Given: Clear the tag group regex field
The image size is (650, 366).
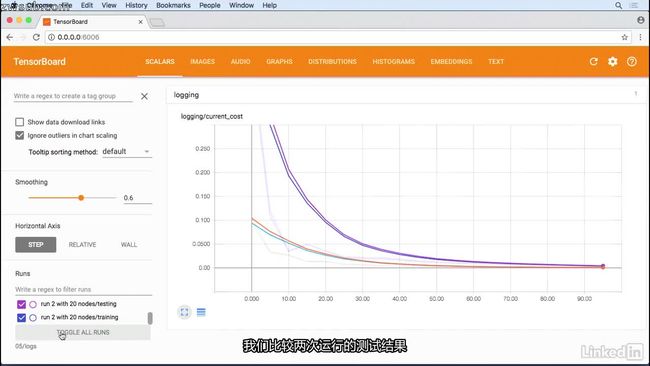Looking at the screenshot, I should [144, 96].
